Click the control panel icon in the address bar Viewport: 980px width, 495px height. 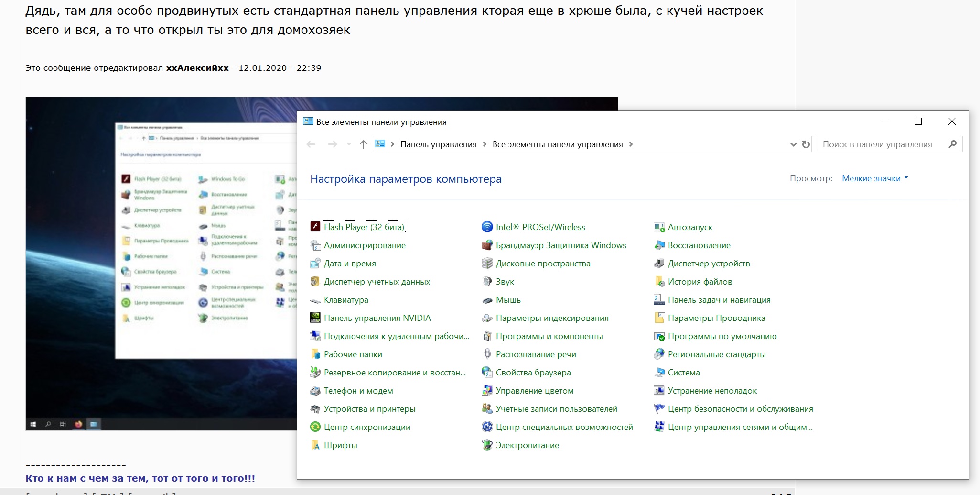(380, 144)
